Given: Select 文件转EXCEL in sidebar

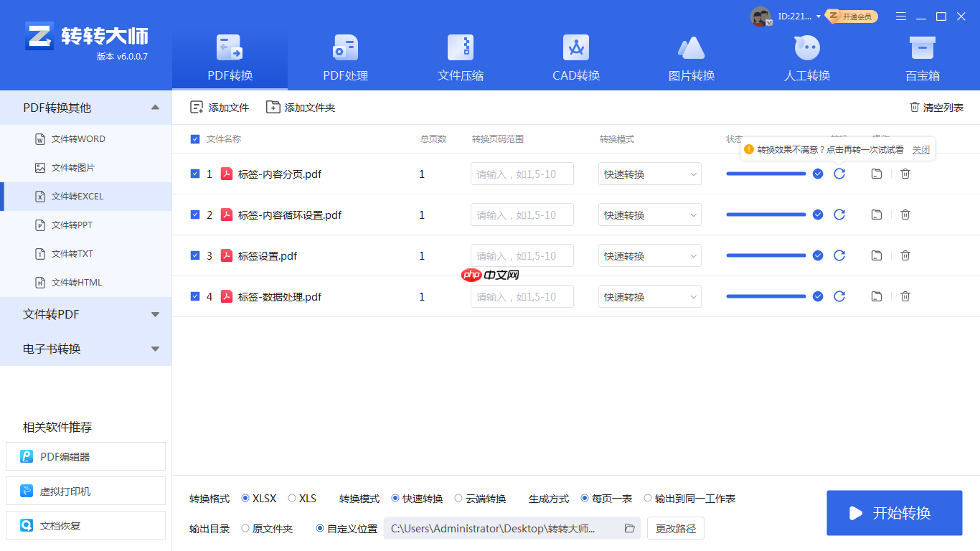Looking at the screenshot, I should [85, 197].
